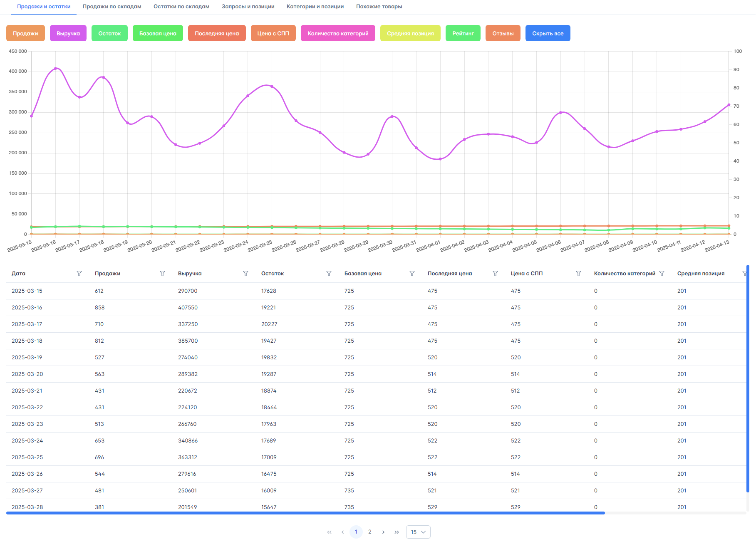The width and height of the screenshot is (756, 539).
Task: Click the horizontal table scrollbar
Action: coord(305,513)
